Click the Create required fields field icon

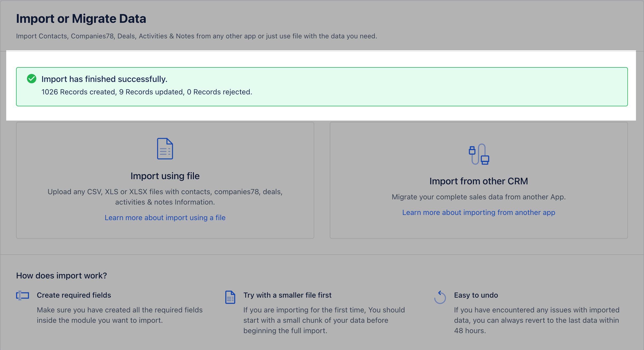click(23, 295)
